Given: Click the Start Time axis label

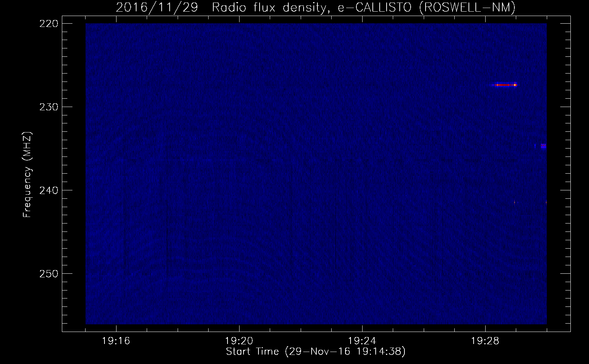Looking at the screenshot, I should click(316, 352).
